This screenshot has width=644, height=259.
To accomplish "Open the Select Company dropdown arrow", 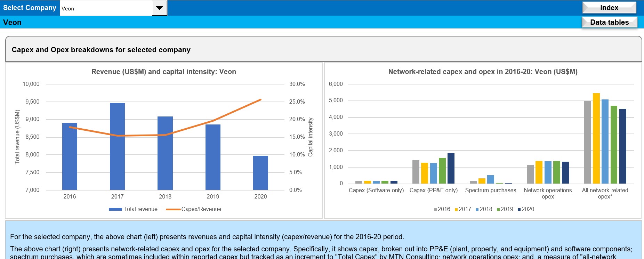I will coord(159,8).
